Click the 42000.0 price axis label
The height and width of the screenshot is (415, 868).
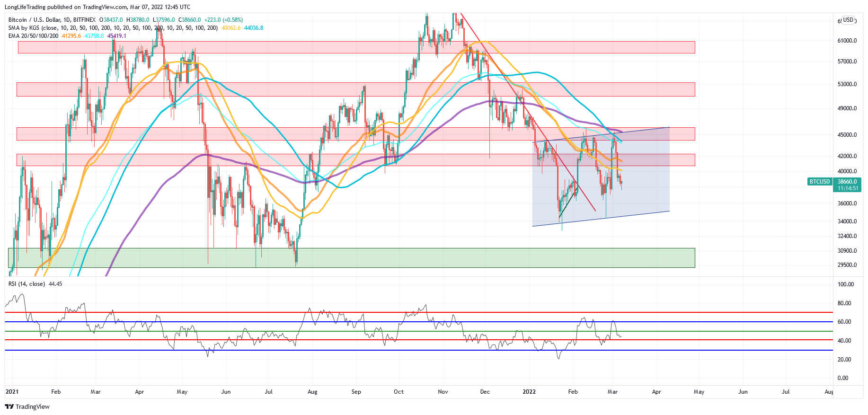(847, 156)
